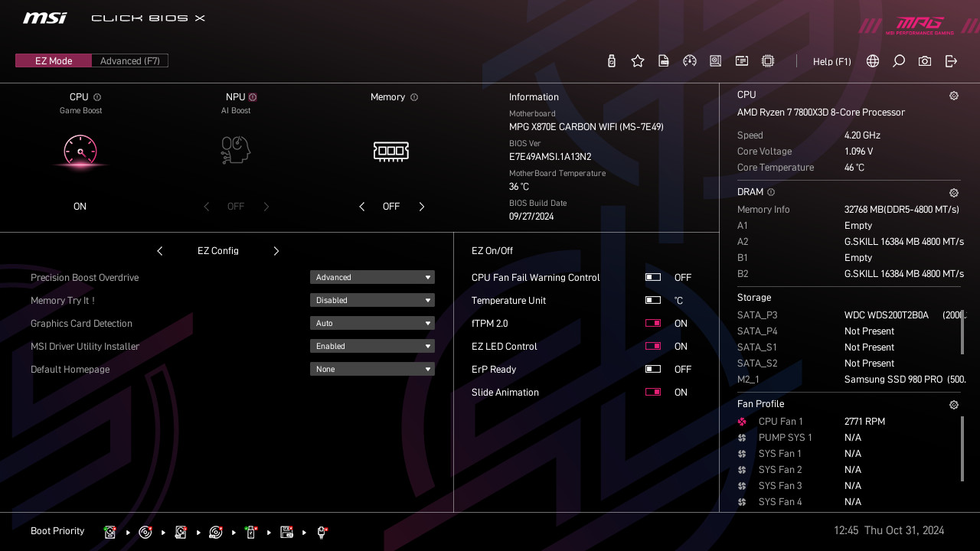Show info icon beside Memory

coord(414,97)
